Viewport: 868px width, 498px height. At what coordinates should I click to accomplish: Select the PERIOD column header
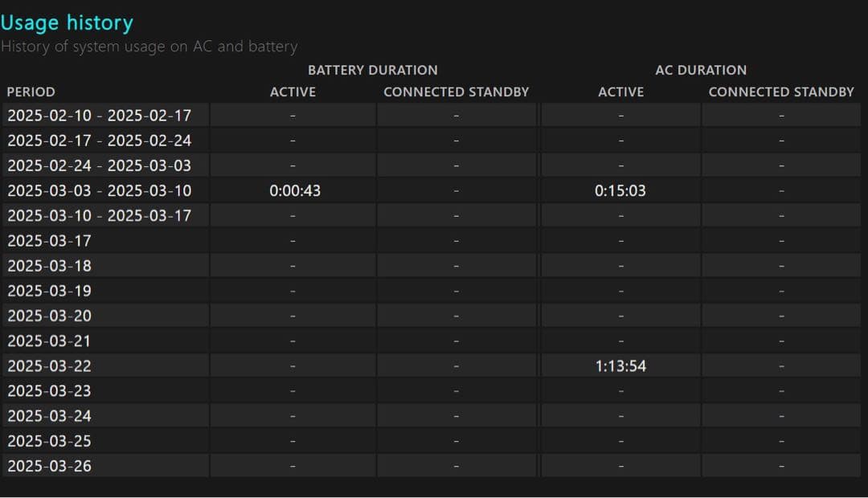click(x=31, y=92)
